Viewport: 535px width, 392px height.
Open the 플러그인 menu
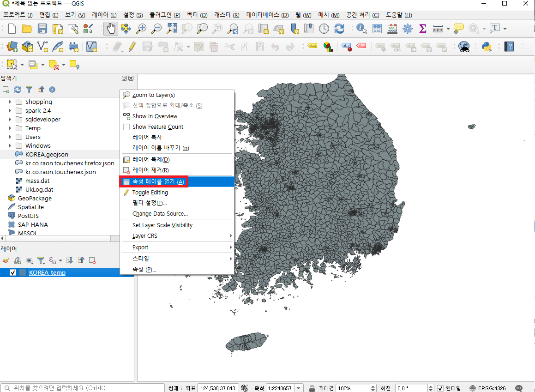(165, 15)
